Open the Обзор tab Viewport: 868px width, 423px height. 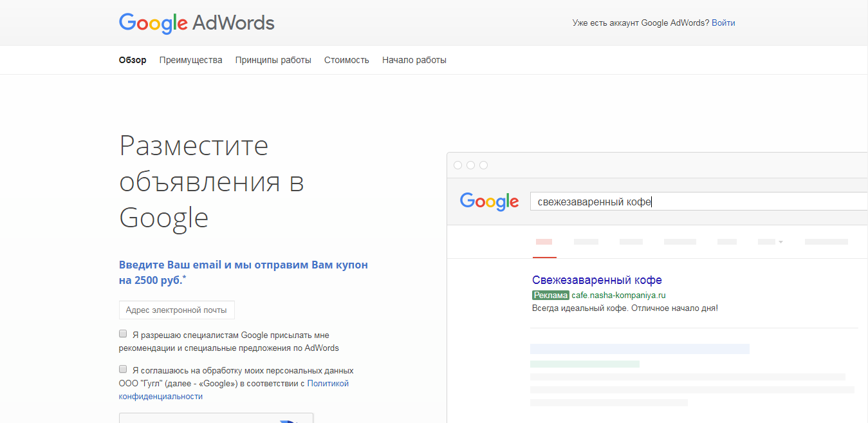point(133,60)
